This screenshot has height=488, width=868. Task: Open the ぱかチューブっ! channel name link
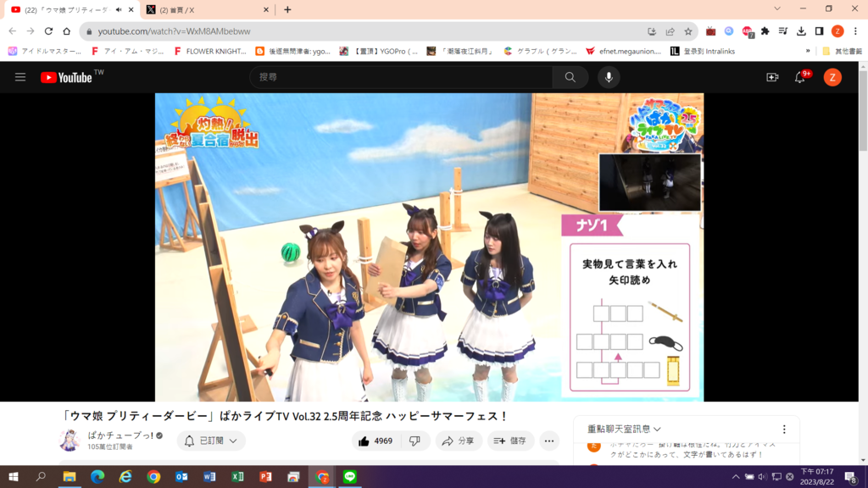tap(120, 435)
